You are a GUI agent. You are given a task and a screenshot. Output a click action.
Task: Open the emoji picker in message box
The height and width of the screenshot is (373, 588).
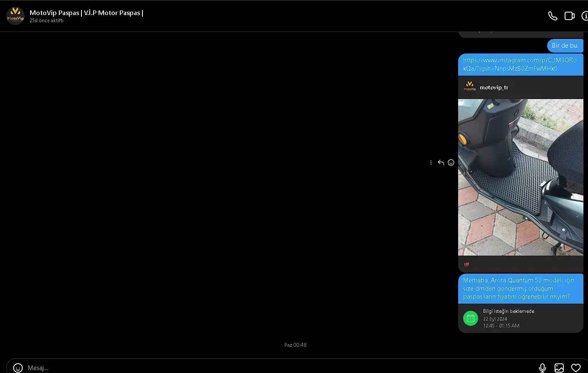click(18, 368)
